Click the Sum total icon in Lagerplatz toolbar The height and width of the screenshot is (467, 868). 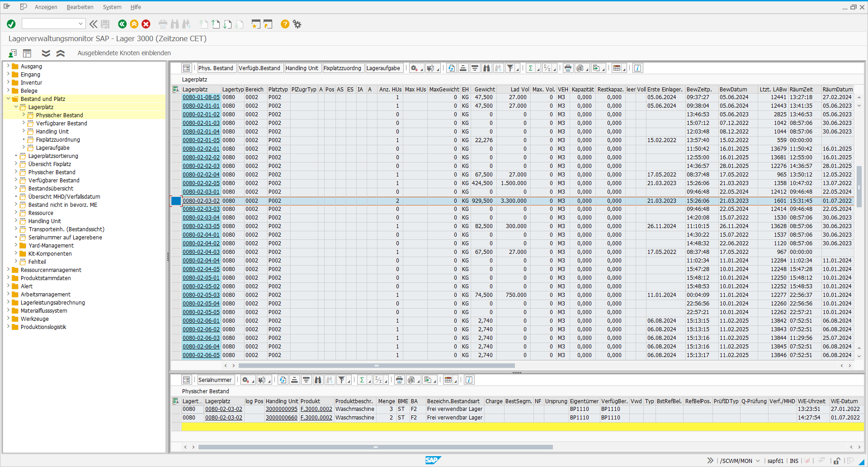(531, 68)
